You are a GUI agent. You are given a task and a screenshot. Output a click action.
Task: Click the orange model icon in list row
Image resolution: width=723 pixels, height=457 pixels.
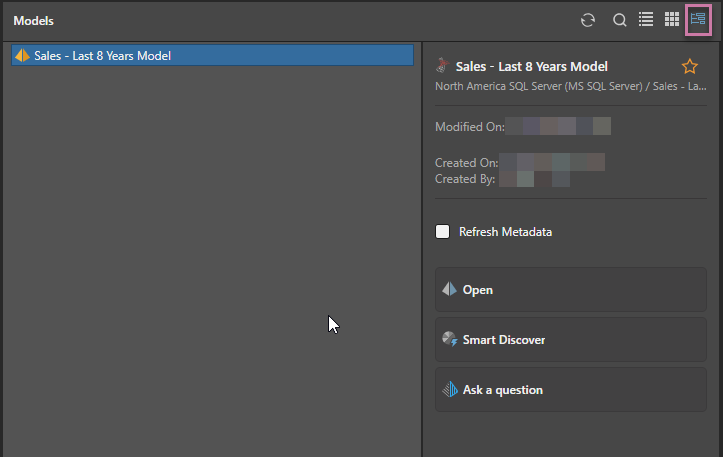23,56
